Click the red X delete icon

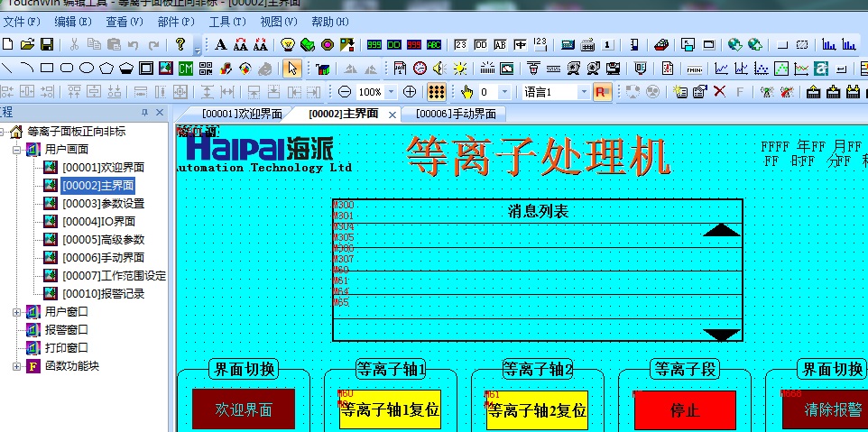(x=719, y=91)
